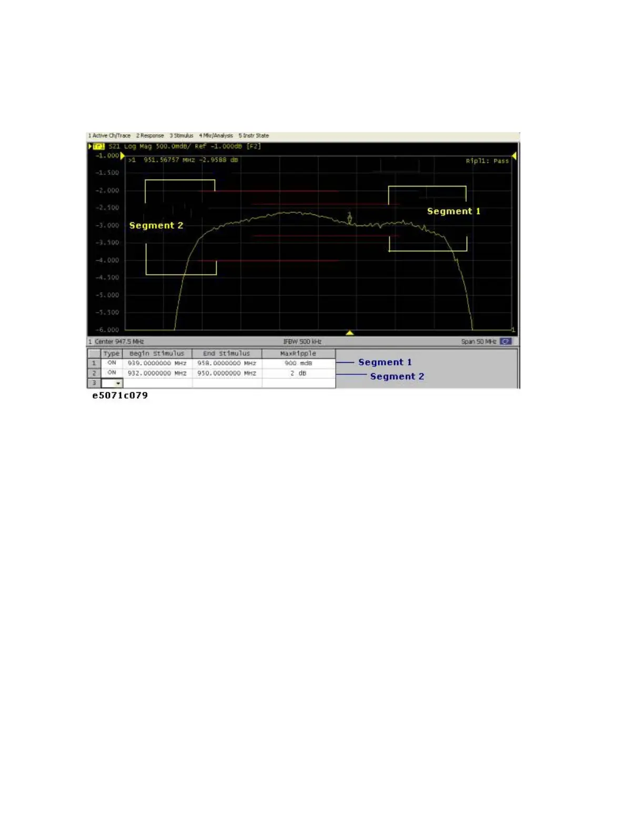This screenshot has width=644, height=834.
Task: Edit End Stimulus 958.0000000 MHz cell
Action: click(227, 363)
